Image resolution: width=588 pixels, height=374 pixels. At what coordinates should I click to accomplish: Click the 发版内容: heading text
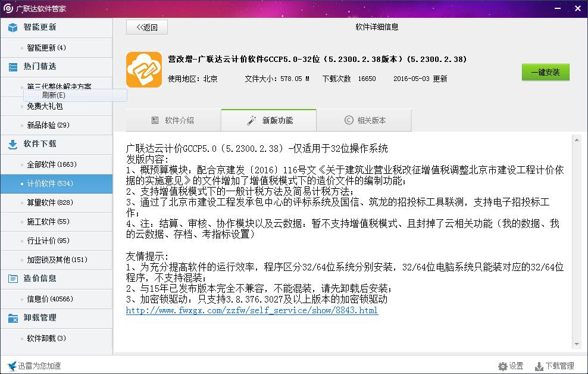[x=148, y=159]
